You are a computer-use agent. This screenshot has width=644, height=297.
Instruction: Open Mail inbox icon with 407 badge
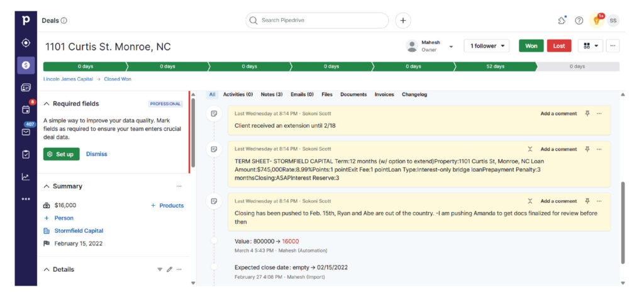point(25,132)
